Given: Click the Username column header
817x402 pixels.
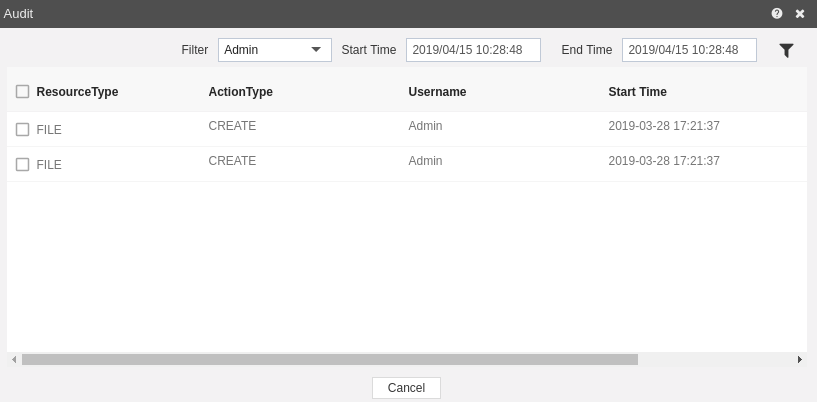Looking at the screenshot, I should coord(437,92).
